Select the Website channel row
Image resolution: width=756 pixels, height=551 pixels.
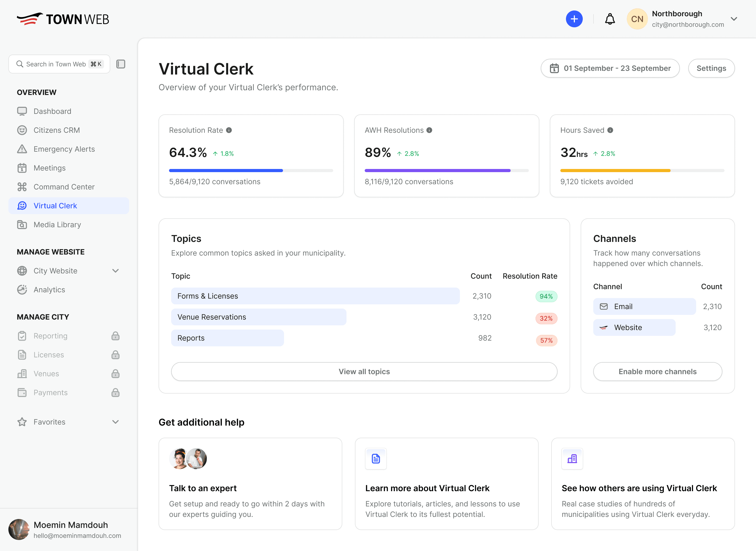(657, 327)
